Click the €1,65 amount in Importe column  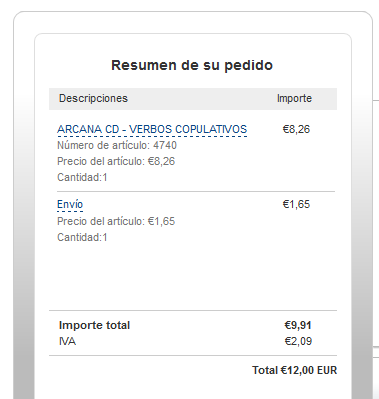(x=296, y=204)
